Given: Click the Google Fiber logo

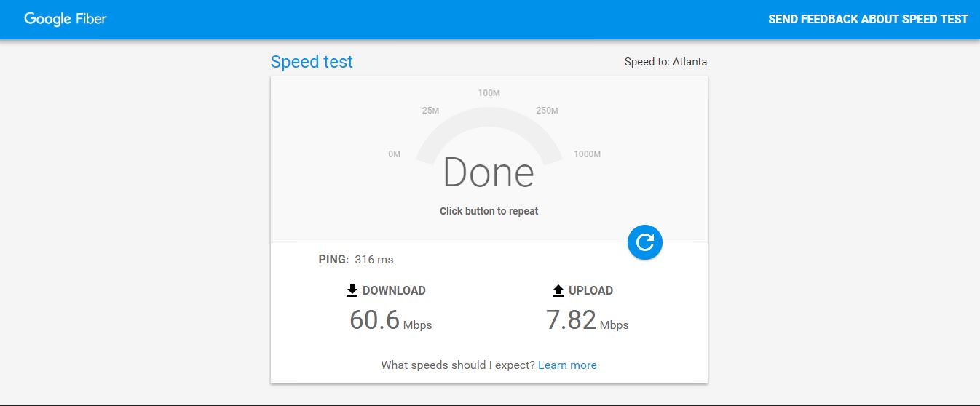Looking at the screenshot, I should (x=66, y=19).
